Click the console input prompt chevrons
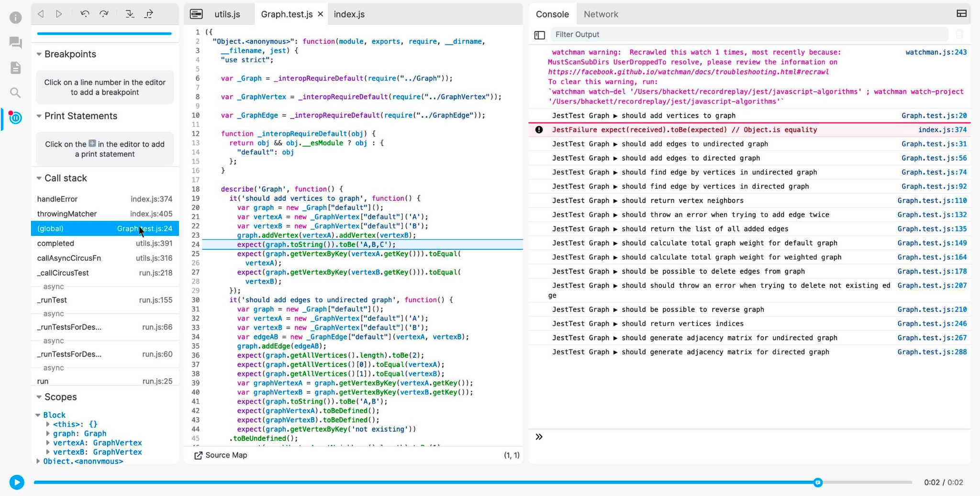The image size is (980, 496). tap(539, 437)
